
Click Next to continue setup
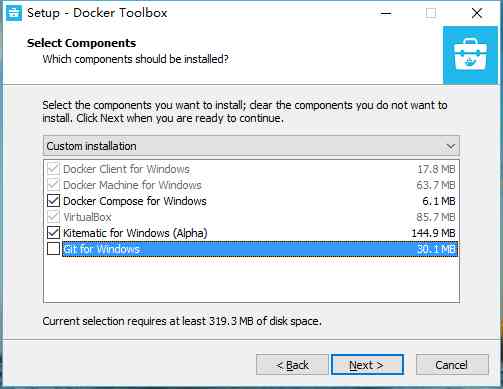click(x=367, y=365)
